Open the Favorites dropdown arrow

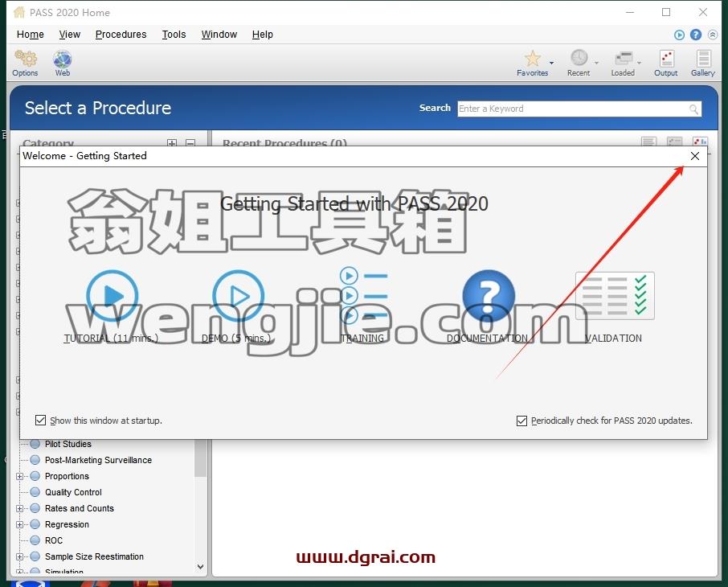551,62
